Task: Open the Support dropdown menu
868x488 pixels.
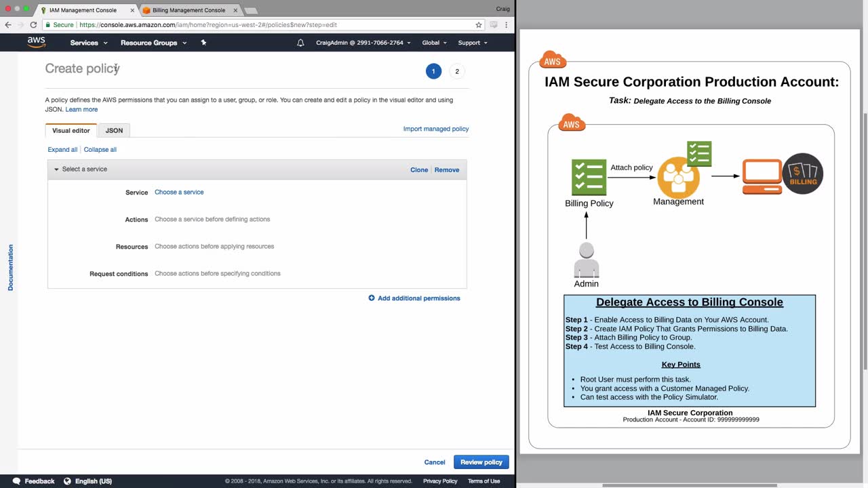Action: pyautogui.click(x=473, y=43)
